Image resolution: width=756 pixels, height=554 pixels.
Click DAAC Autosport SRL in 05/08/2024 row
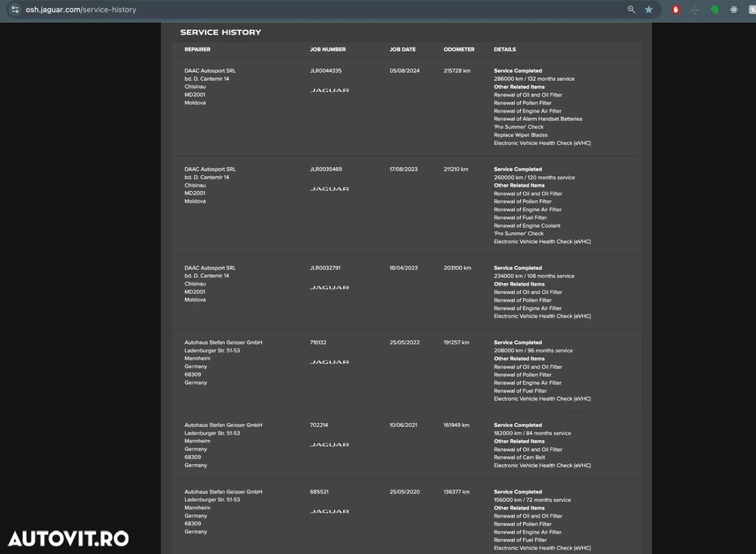209,70
